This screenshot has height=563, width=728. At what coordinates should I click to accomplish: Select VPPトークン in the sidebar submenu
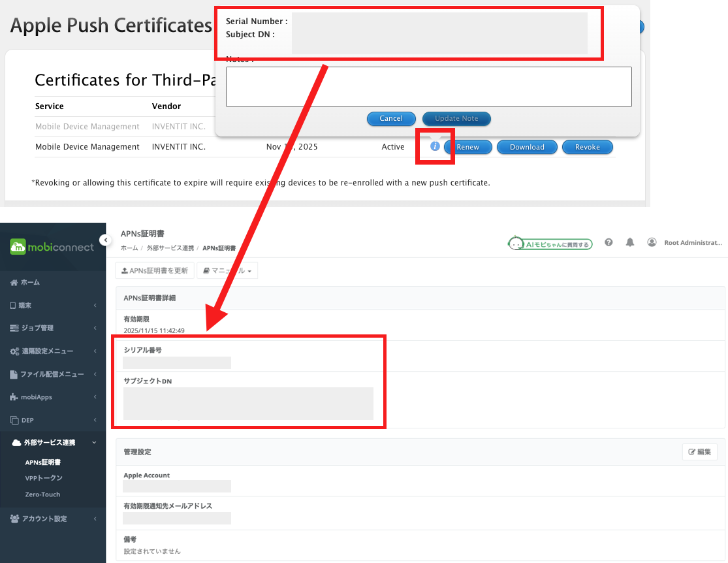[44, 478]
